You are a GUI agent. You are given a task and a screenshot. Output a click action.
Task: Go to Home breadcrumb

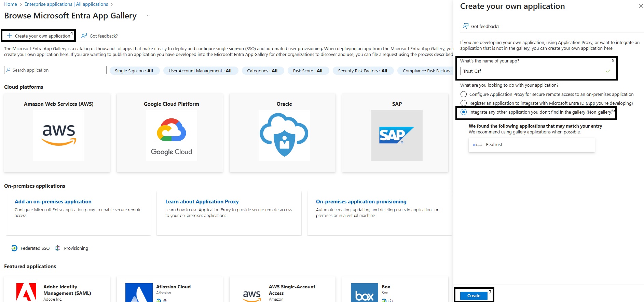[11, 4]
